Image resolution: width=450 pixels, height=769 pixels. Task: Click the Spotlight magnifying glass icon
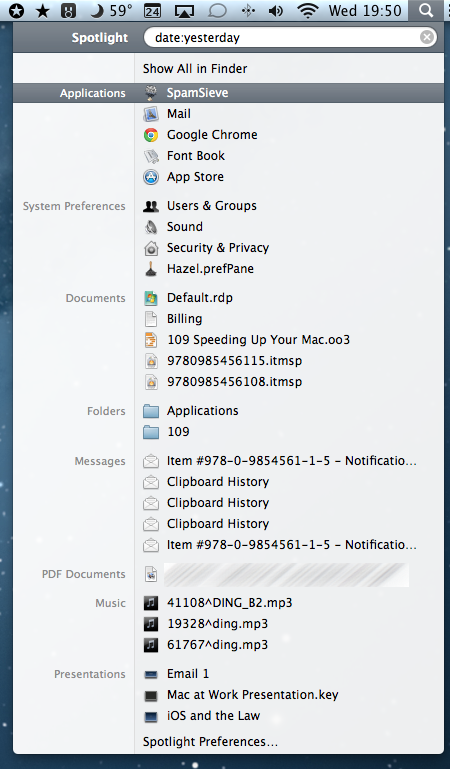[427, 10]
